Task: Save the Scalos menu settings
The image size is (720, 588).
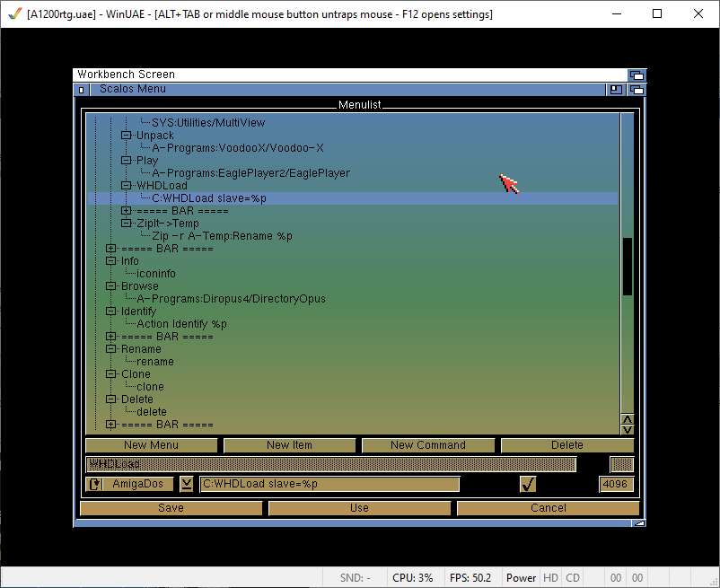Action: 171,508
